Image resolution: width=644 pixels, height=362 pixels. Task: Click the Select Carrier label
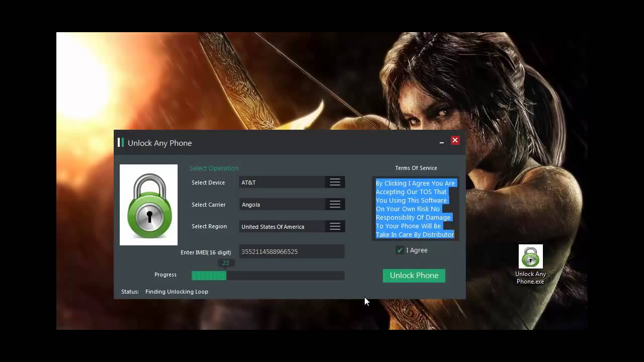click(x=208, y=205)
